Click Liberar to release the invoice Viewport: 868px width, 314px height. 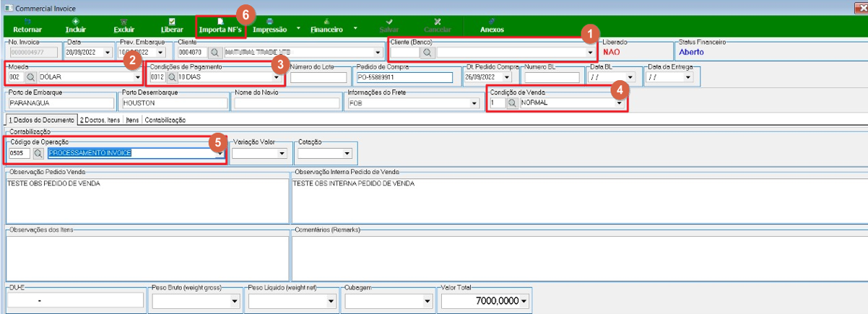(x=172, y=26)
